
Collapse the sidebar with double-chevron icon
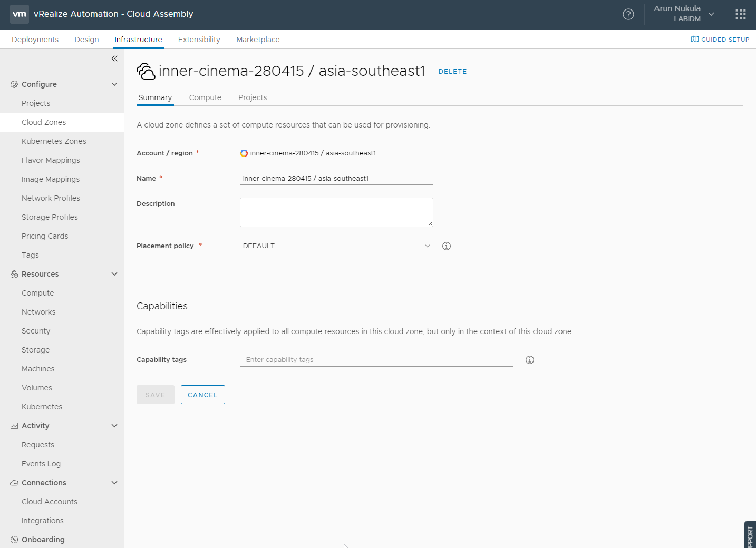[114, 58]
